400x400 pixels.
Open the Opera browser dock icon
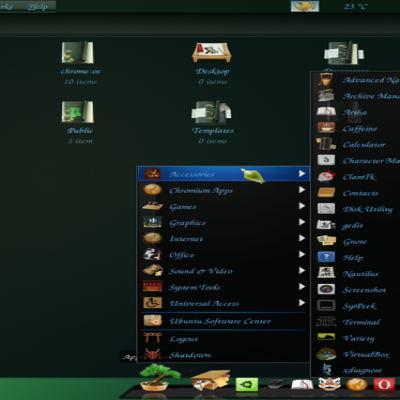(384, 385)
